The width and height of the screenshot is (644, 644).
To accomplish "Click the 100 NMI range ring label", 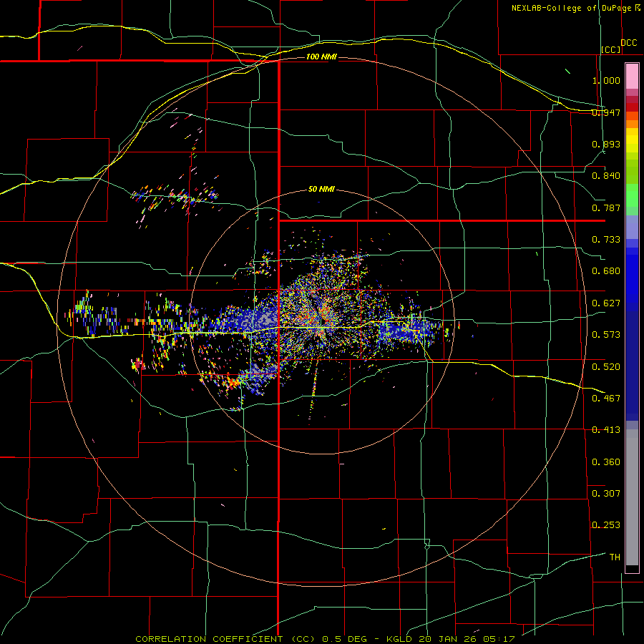I will [321, 57].
